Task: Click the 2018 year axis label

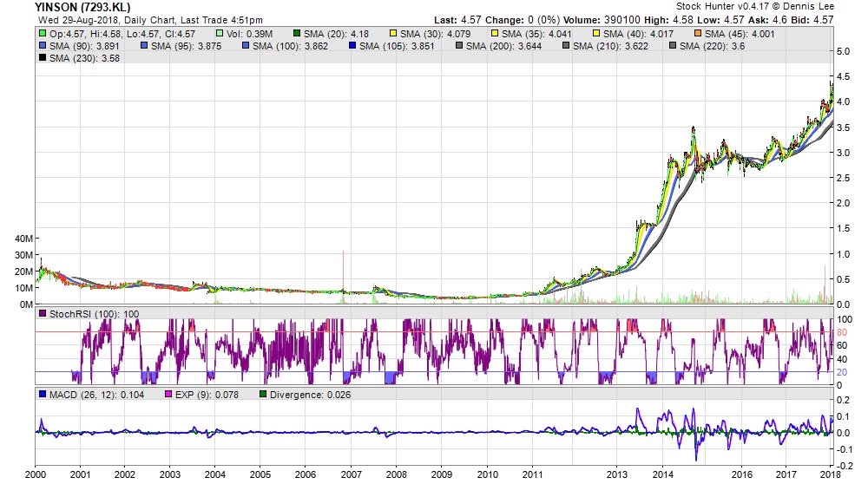Action: (831, 474)
